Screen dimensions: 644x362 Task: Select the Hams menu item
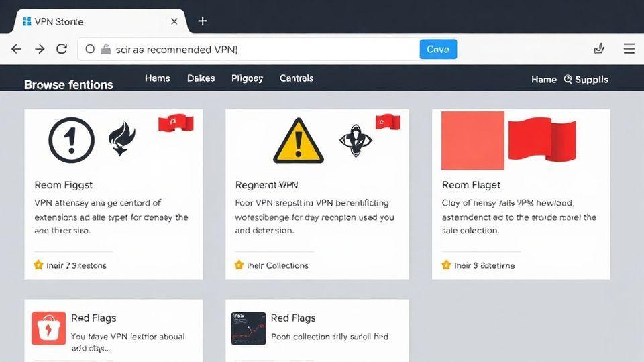click(x=158, y=78)
